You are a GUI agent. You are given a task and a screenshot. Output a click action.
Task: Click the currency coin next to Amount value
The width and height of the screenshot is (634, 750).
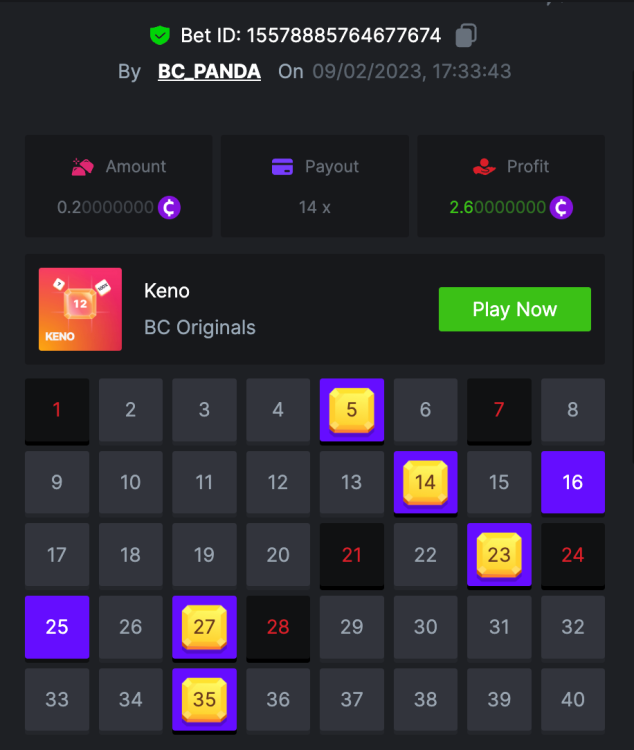coord(169,207)
